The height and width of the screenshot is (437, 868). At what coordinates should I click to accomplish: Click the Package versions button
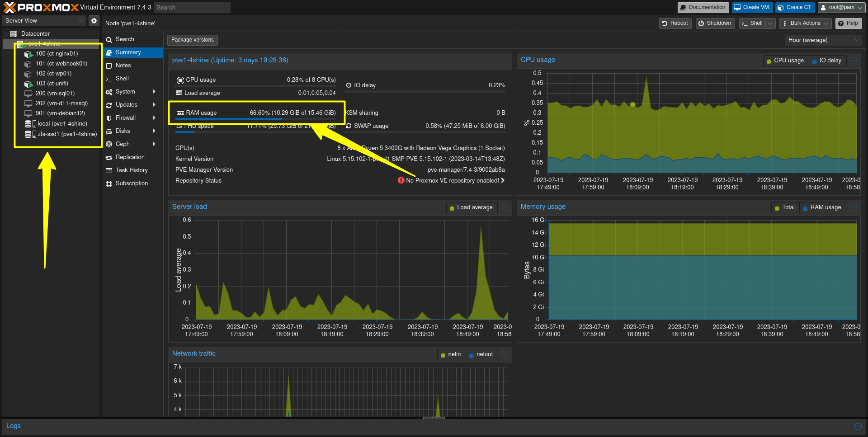pos(193,40)
